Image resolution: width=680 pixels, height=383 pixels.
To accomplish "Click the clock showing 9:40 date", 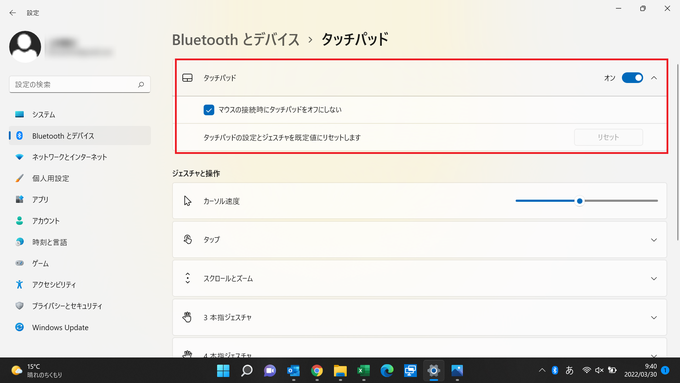I will pos(641,370).
